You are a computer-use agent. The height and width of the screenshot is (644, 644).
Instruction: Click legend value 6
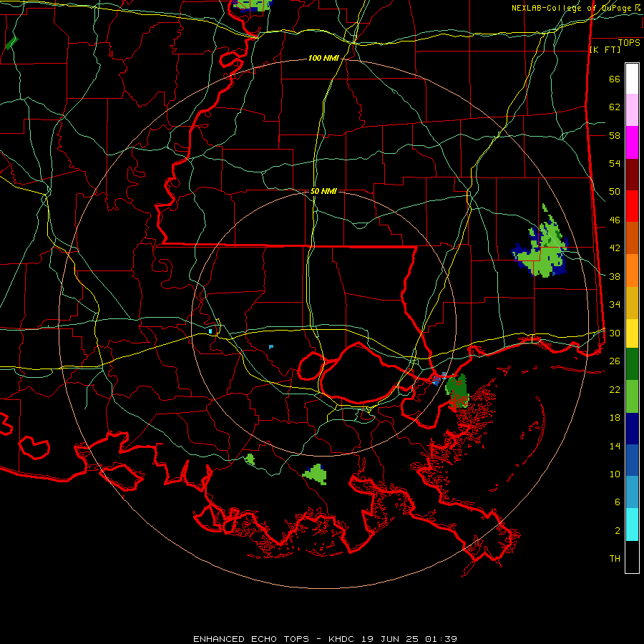(618, 502)
